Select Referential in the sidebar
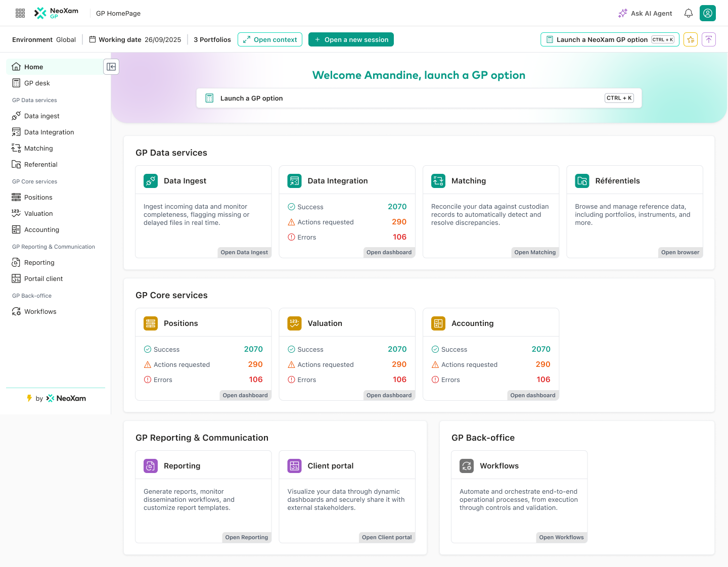 click(x=55, y=164)
